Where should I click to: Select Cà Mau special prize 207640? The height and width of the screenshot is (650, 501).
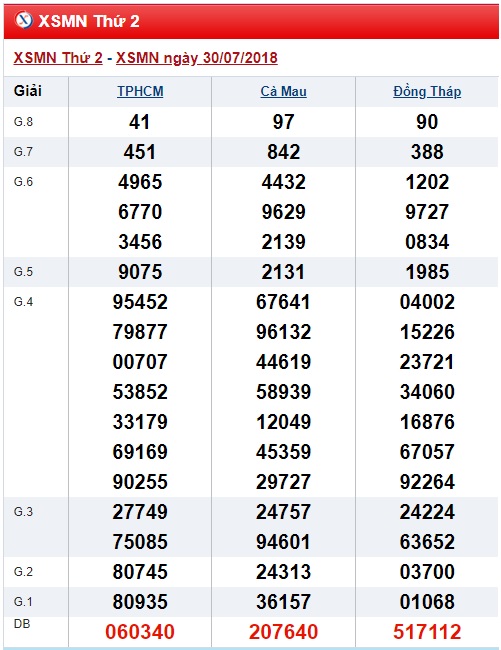[283, 632]
